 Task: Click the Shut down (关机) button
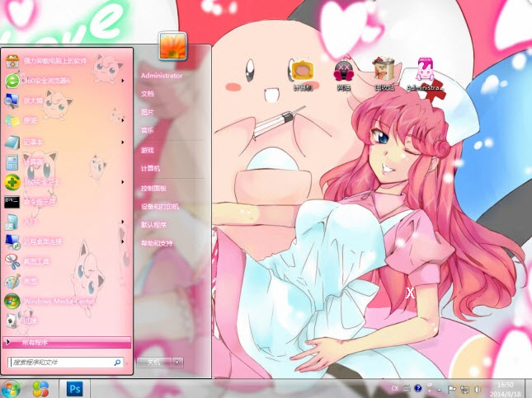tap(154, 363)
